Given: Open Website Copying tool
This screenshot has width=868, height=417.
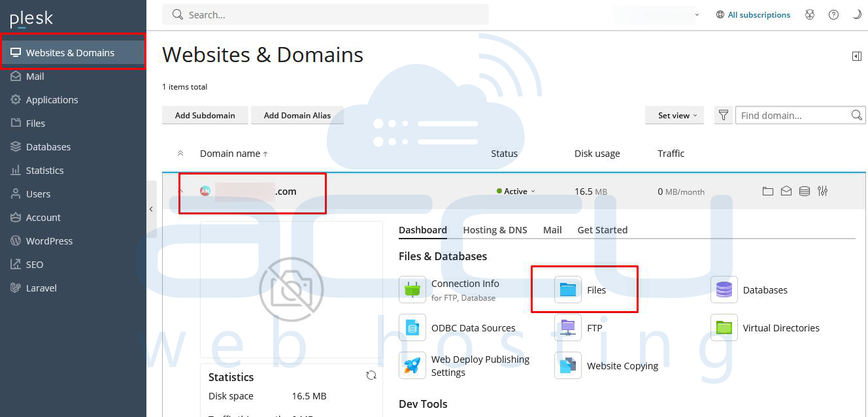Looking at the screenshot, I should click(x=568, y=365).
